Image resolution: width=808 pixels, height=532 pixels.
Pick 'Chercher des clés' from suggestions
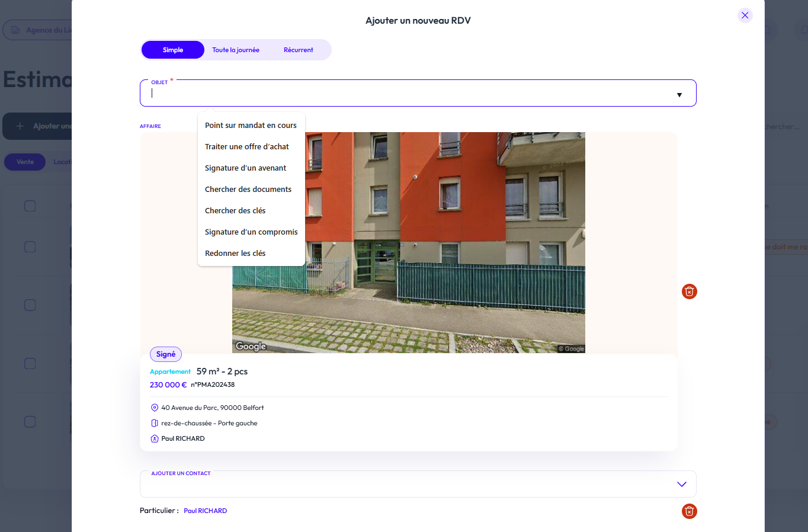click(235, 211)
